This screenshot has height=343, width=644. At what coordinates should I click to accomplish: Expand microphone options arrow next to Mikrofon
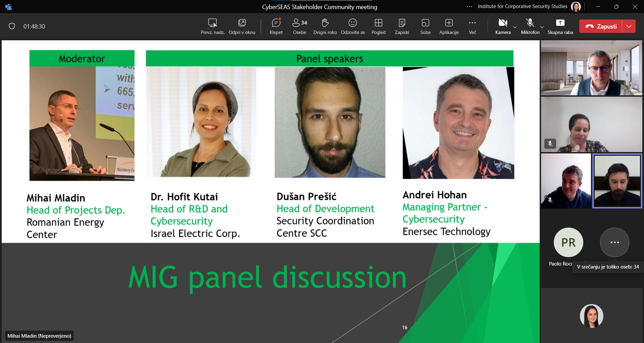542,27
